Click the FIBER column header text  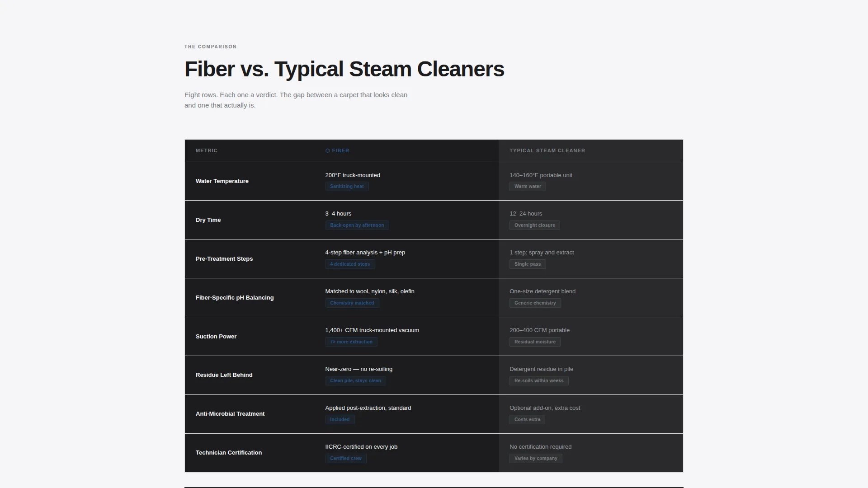[340, 151]
